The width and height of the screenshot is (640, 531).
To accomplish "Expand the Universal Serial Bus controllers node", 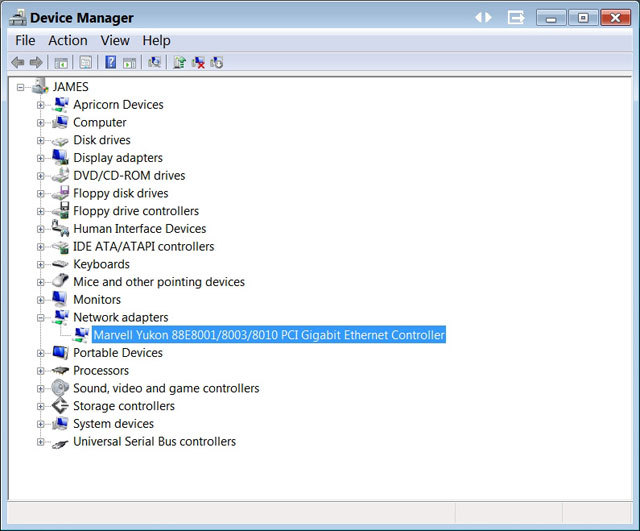I will (41, 442).
